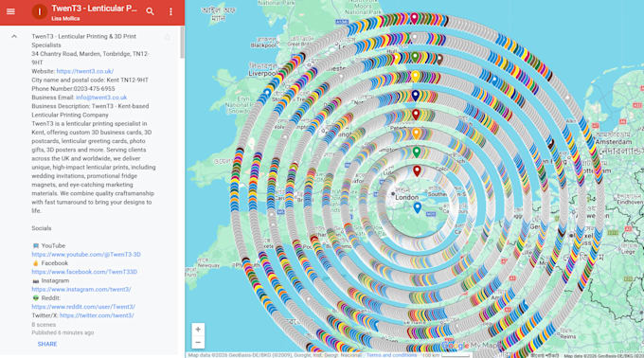Open the search magnifier icon
Image resolution: width=644 pixels, height=358 pixels.
point(150,11)
